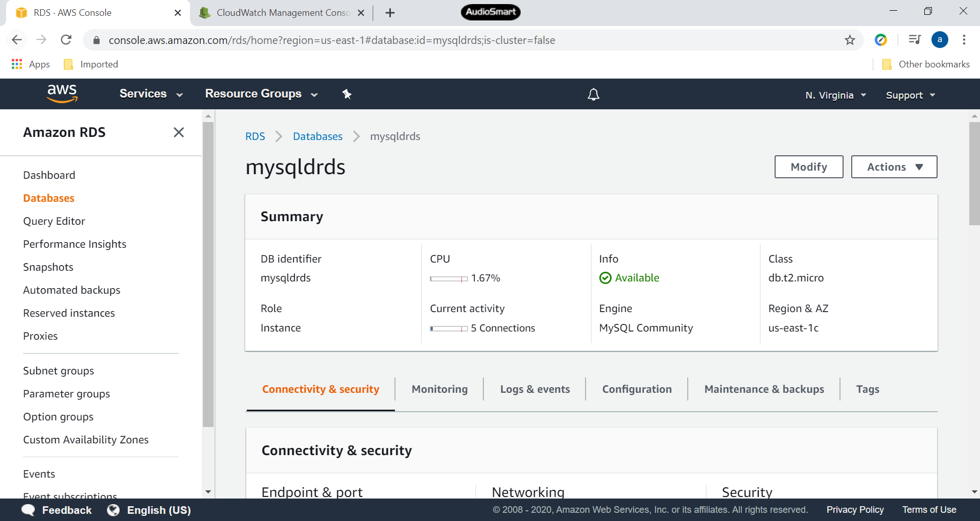Open the Resource Groups dropdown

click(261, 94)
